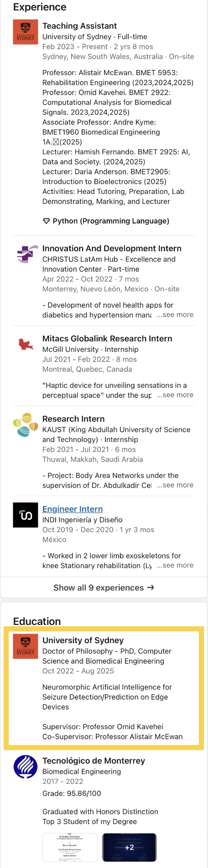
Task: Expand 'see more' for KAUST Research Intern
Action: (x=175, y=485)
